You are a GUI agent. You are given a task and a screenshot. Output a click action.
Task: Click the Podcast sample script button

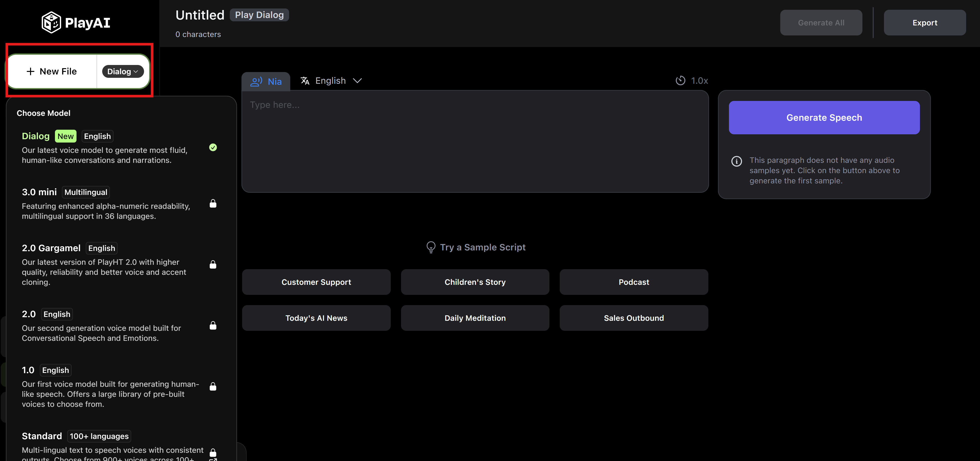[x=633, y=282]
